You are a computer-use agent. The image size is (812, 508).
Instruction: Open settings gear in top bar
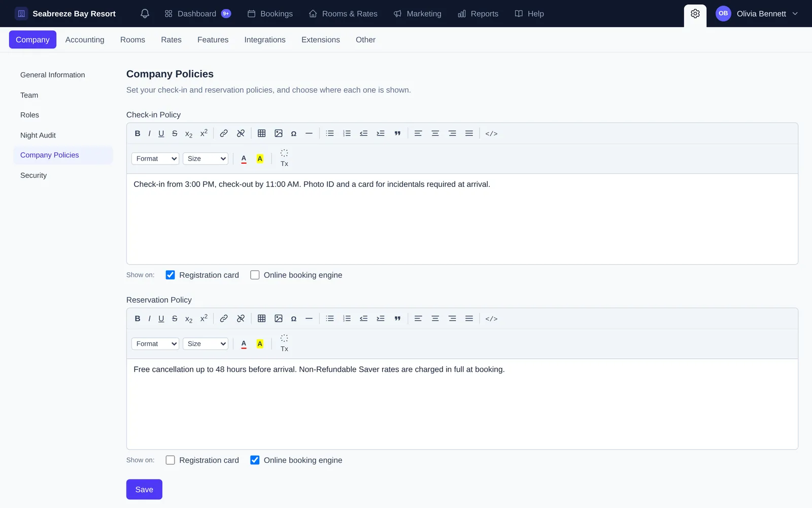pyautogui.click(x=695, y=14)
